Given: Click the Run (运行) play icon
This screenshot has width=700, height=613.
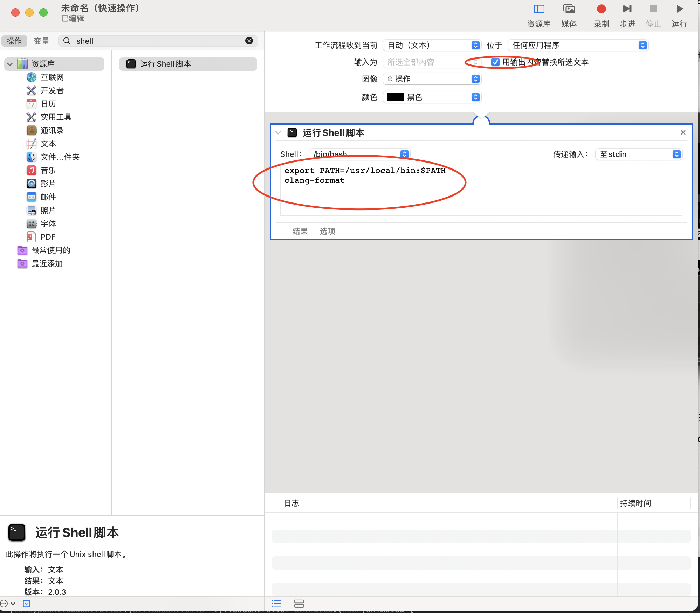Looking at the screenshot, I should (x=679, y=9).
